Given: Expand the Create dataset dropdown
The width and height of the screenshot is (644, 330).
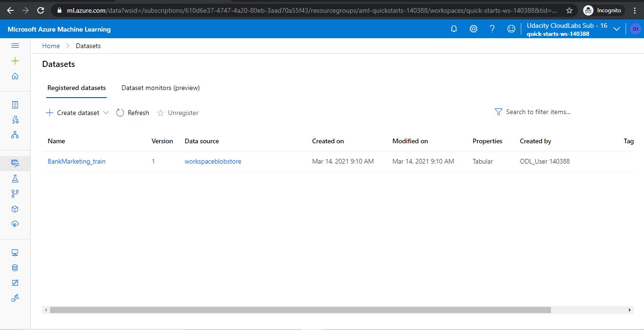Looking at the screenshot, I should point(106,113).
